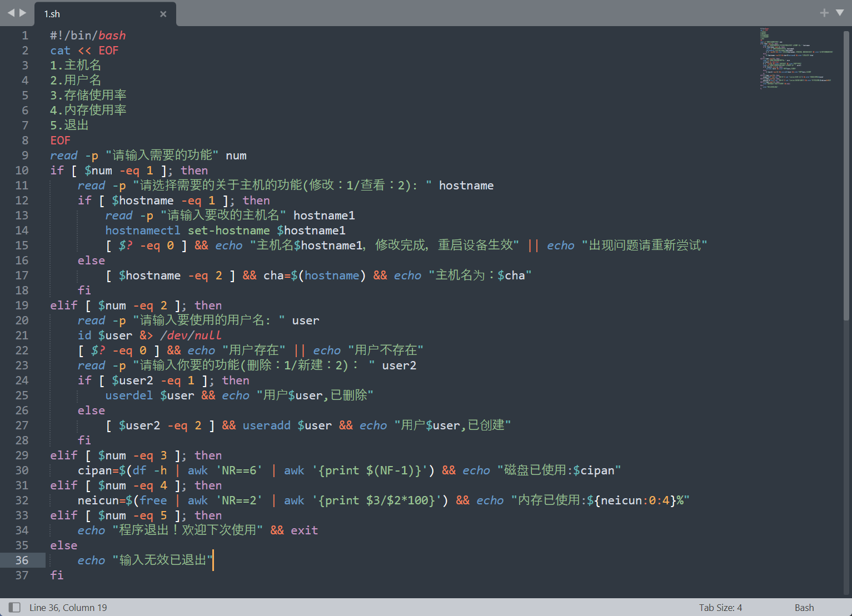Image resolution: width=852 pixels, height=616 pixels.
Task: Close the 1.sh tab with its X icon
Action: tap(163, 14)
